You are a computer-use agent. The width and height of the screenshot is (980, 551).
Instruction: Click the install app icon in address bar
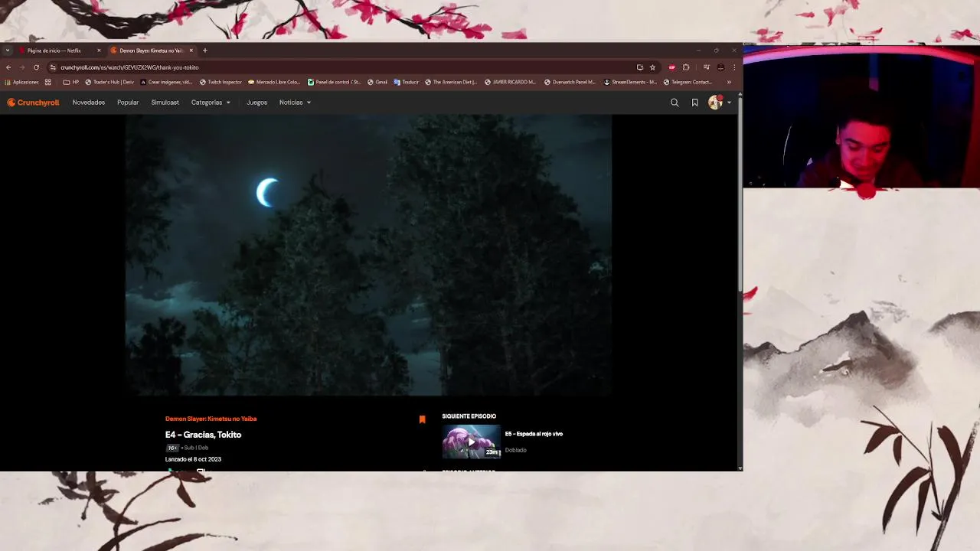click(x=640, y=67)
